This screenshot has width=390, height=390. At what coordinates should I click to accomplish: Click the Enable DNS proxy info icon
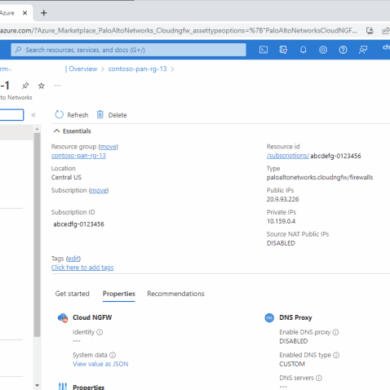tap(336, 332)
